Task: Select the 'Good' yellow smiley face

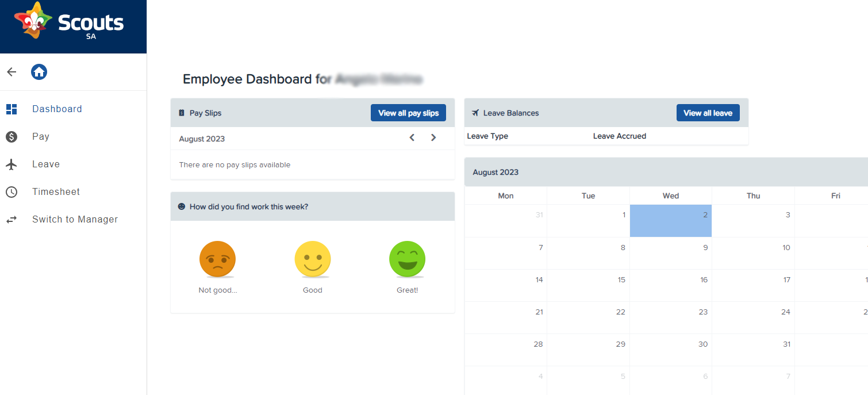Action: (x=313, y=259)
